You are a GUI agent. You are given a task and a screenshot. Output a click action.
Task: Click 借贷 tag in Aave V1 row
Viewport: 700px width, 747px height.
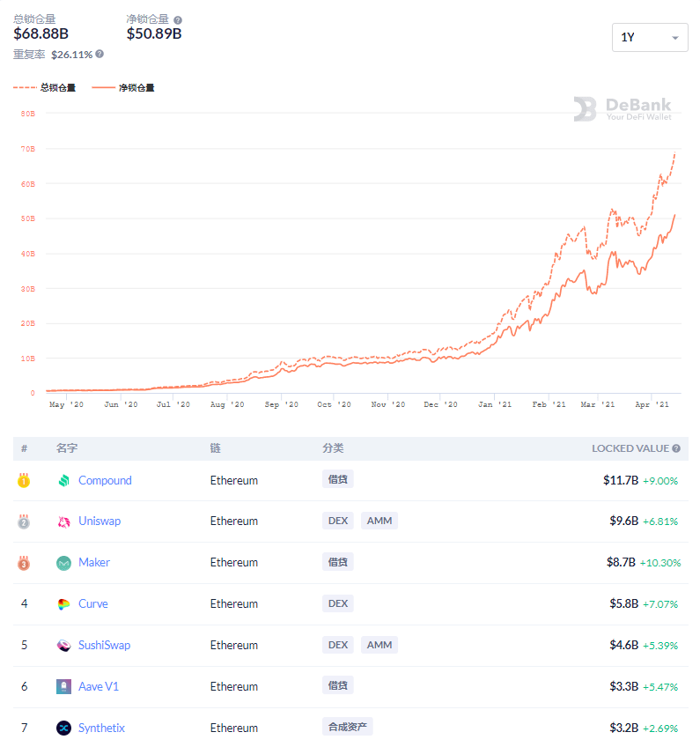337,685
